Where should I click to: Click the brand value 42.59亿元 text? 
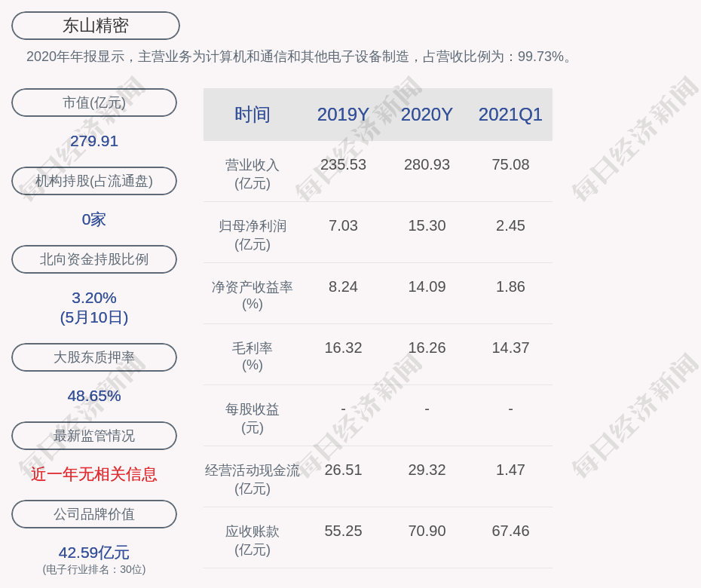point(94,553)
